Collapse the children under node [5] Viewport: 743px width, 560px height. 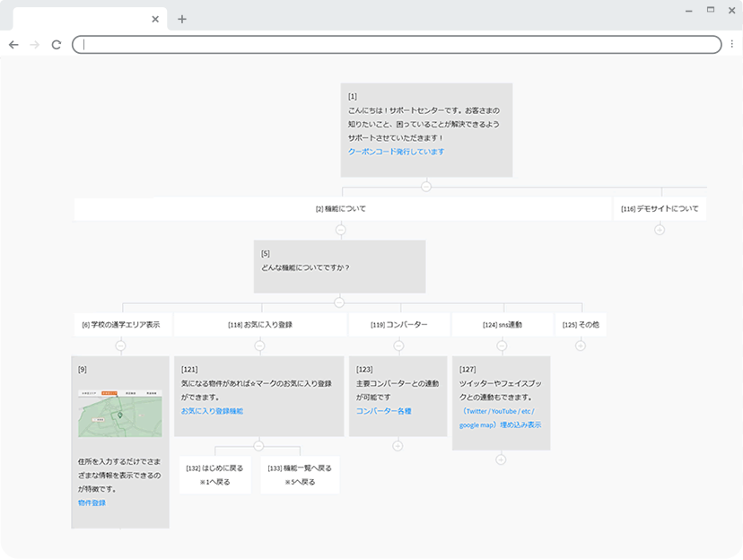coord(339,302)
